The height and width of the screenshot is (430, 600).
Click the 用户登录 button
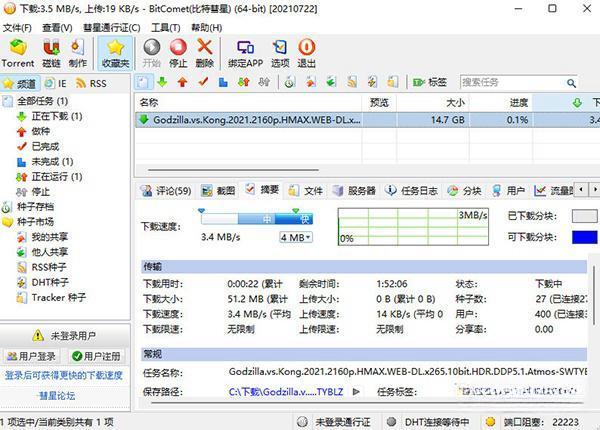pos(31,356)
